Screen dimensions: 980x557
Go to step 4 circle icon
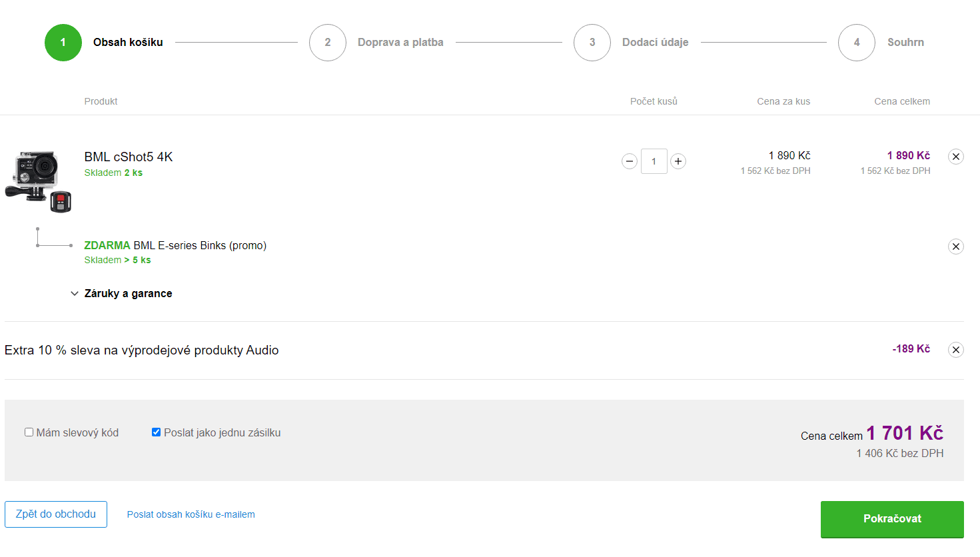pyautogui.click(x=857, y=43)
